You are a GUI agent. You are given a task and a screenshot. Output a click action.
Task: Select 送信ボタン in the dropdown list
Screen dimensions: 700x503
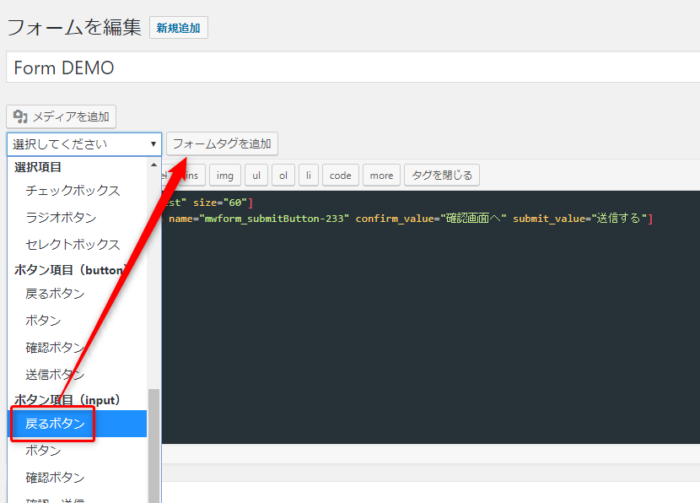(x=55, y=374)
